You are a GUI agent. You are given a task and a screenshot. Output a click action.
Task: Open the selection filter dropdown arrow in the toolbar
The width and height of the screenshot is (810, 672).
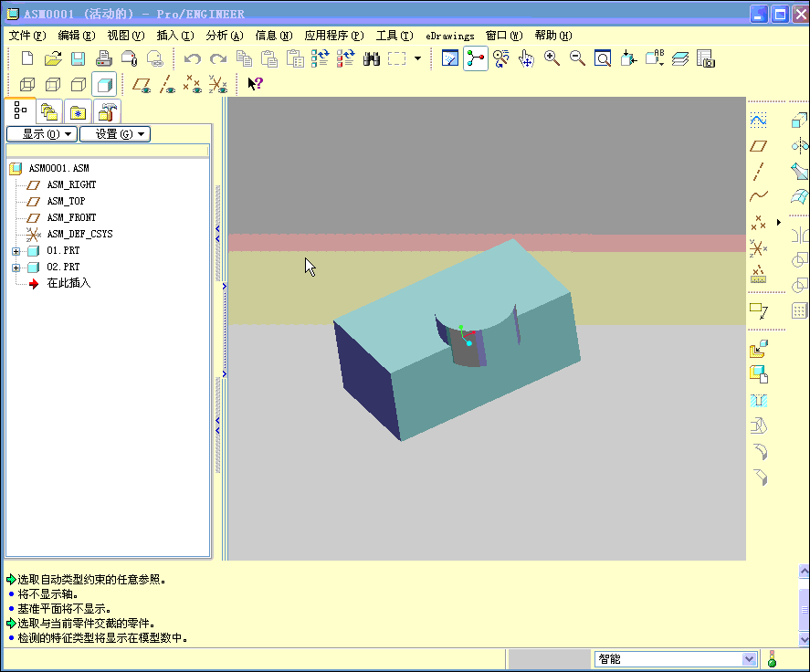point(417,58)
